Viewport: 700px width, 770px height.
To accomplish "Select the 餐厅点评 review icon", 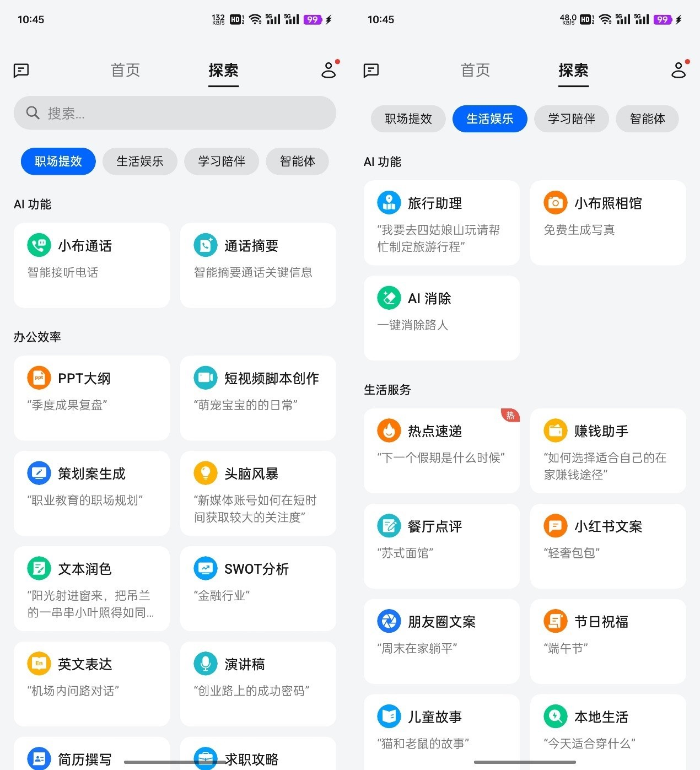I will [389, 525].
